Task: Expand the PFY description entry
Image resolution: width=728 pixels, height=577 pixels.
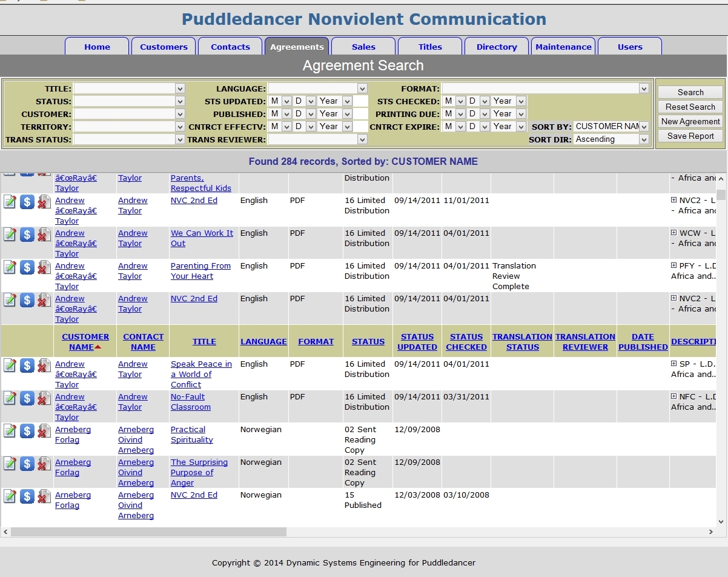Action: (674, 265)
